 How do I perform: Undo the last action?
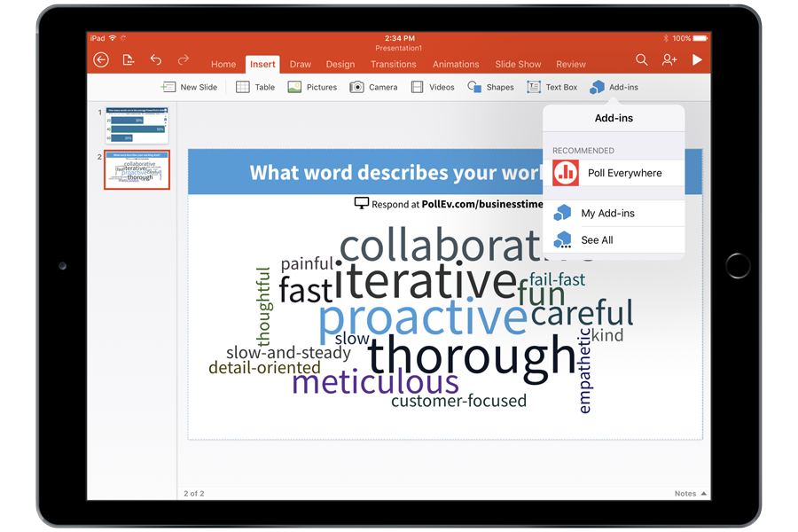point(156,59)
